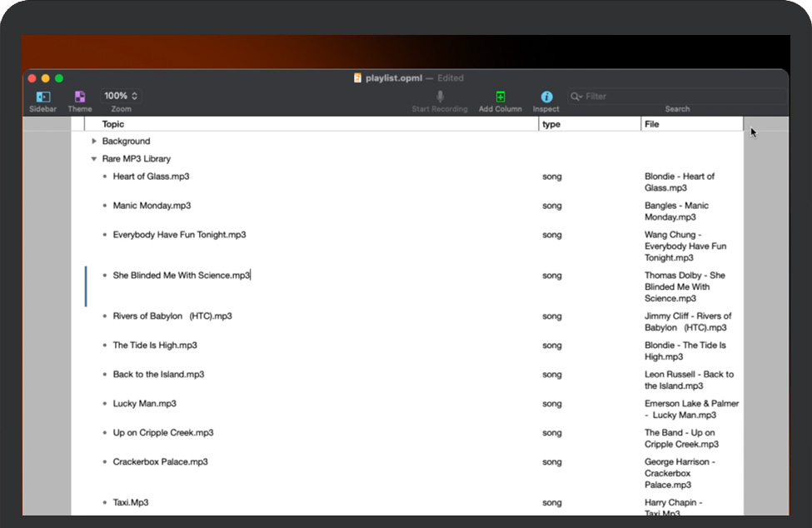The image size is (812, 528).
Task: Click the Add Column icon
Action: click(x=501, y=97)
